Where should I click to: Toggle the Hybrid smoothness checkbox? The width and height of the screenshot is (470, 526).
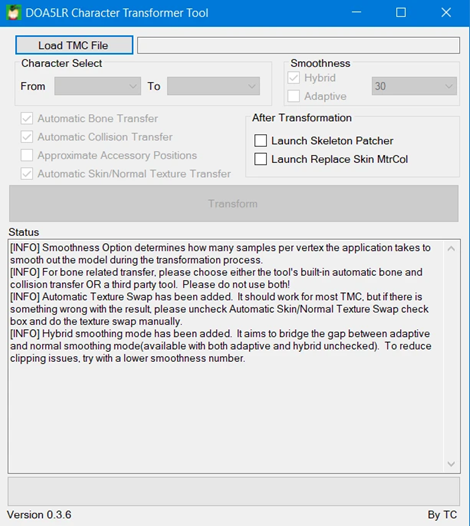[294, 78]
